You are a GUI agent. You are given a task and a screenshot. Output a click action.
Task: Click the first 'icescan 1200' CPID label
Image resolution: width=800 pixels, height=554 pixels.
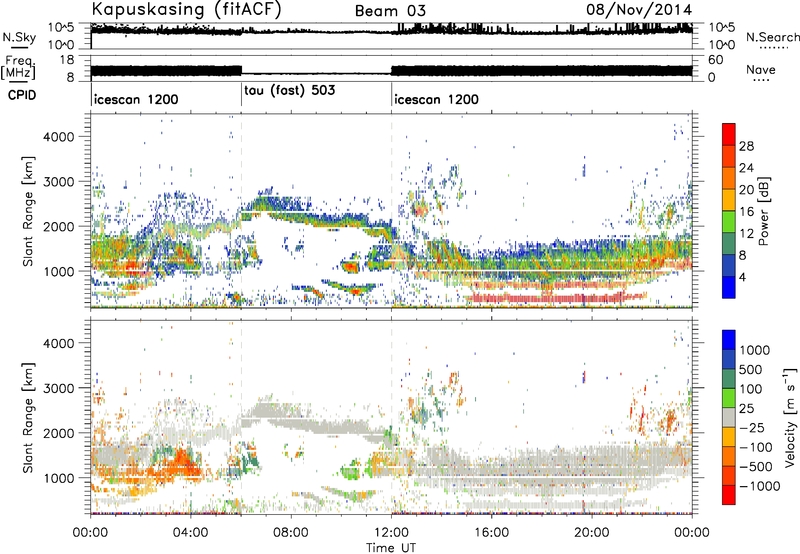coord(136,99)
